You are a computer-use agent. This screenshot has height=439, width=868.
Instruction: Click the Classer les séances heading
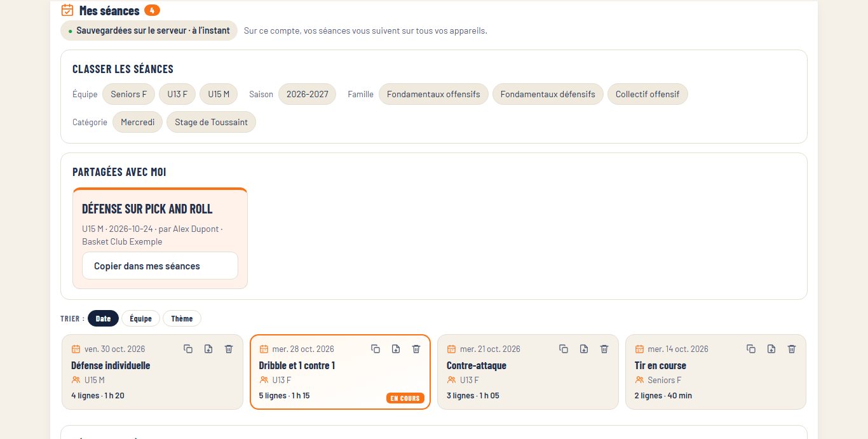tap(123, 69)
